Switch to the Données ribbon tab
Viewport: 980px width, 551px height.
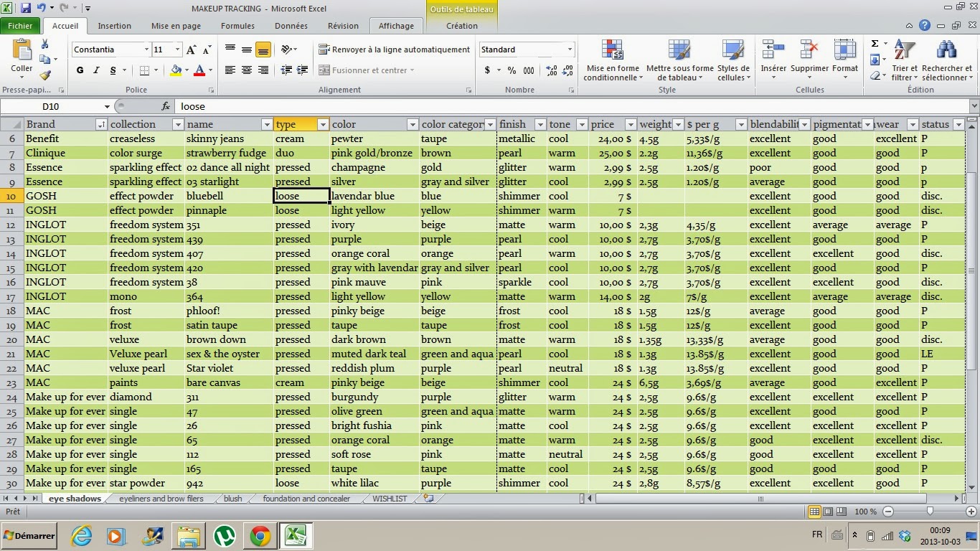[x=291, y=26]
